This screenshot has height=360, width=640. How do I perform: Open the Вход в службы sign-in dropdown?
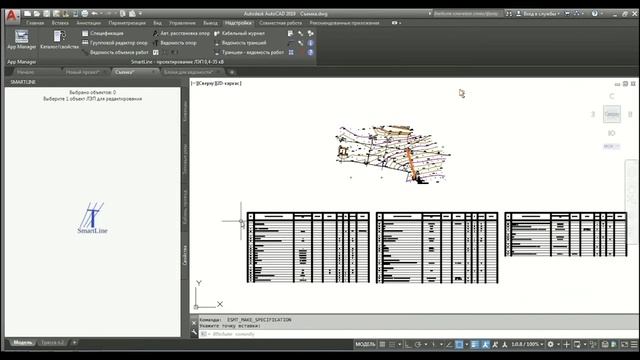pos(539,13)
